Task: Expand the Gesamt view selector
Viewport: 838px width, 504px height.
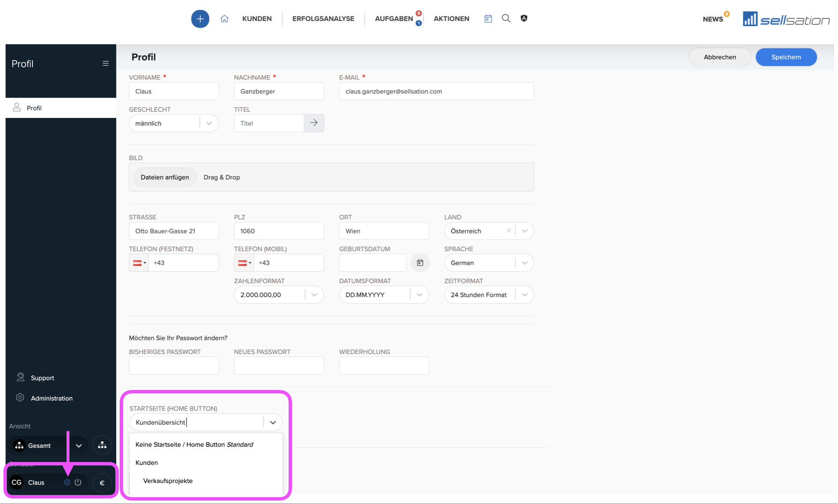Action: point(79,446)
